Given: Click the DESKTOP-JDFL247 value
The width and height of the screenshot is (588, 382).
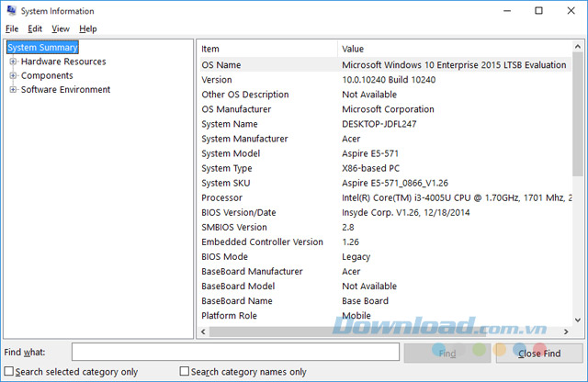Looking at the screenshot, I should click(379, 124).
